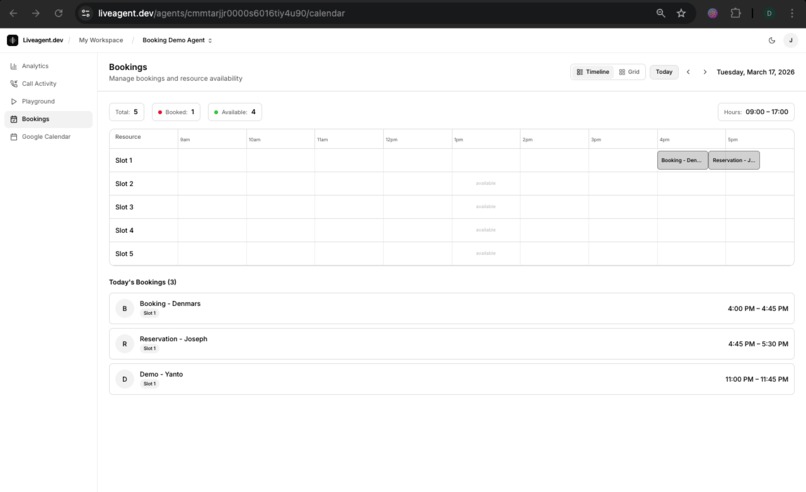
Task: Open the Reservation - J... timeline block
Action: 734,160
